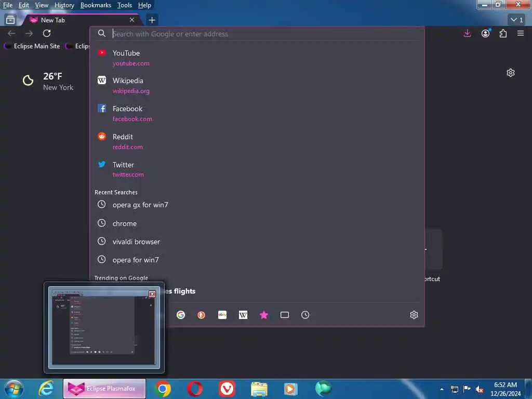The width and height of the screenshot is (532, 399).
Task: Choose recent search 'opera for win7'
Action: tap(257, 260)
